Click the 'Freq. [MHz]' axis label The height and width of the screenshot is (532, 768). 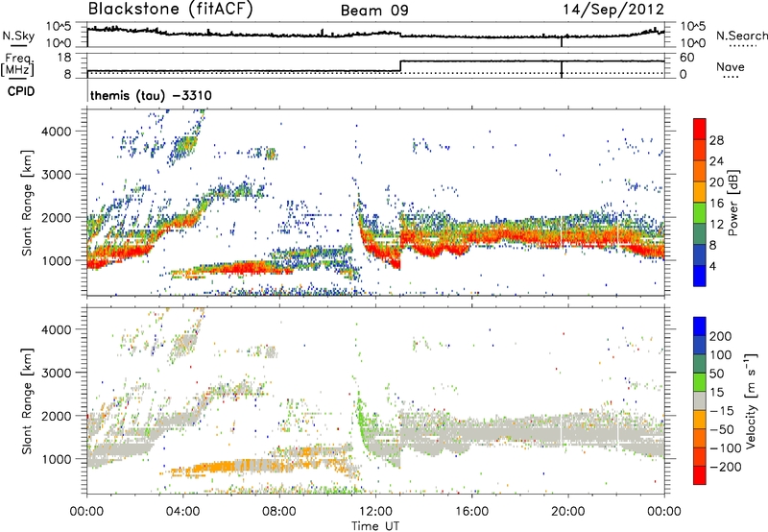point(17,64)
